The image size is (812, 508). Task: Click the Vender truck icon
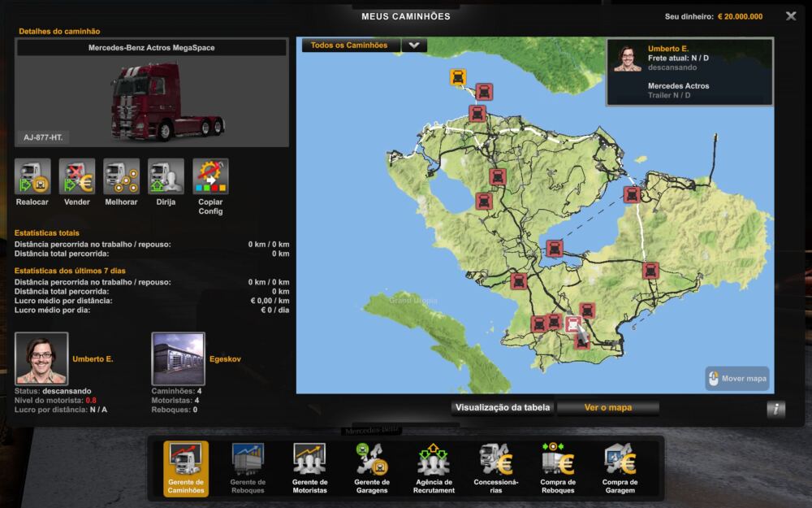click(77, 176)
